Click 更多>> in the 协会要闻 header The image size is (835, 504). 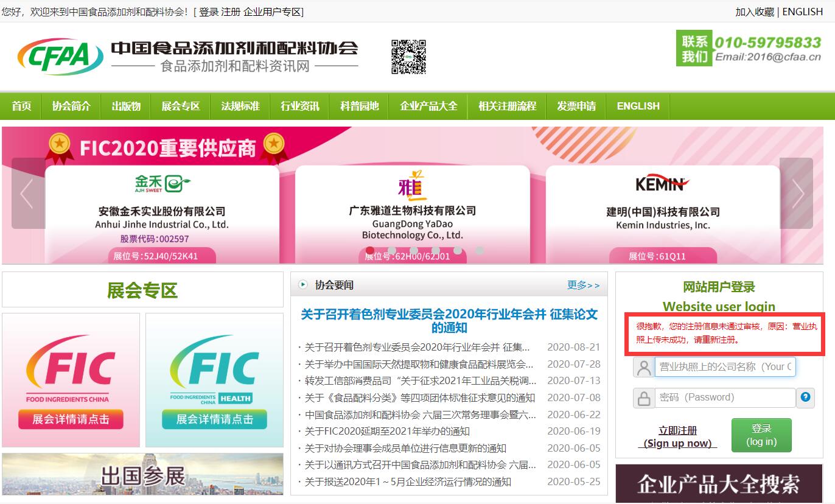click(x=583, y=285)
